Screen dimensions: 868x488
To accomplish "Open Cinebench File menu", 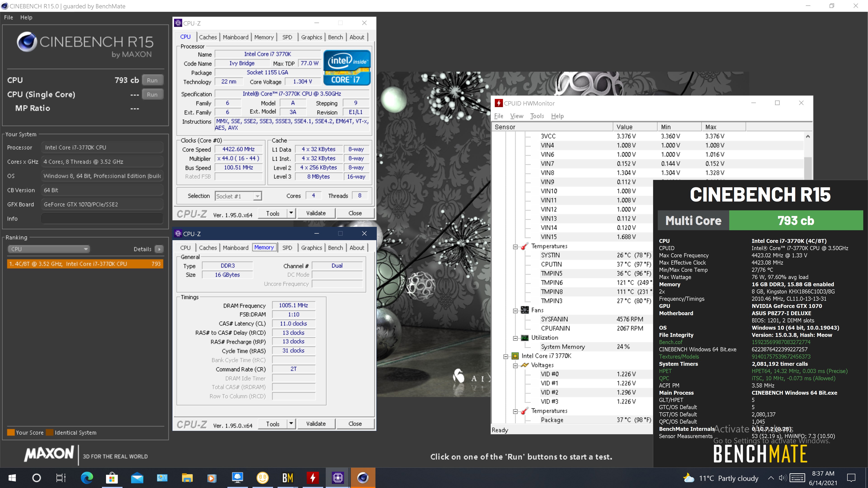I will pos(8,17).
